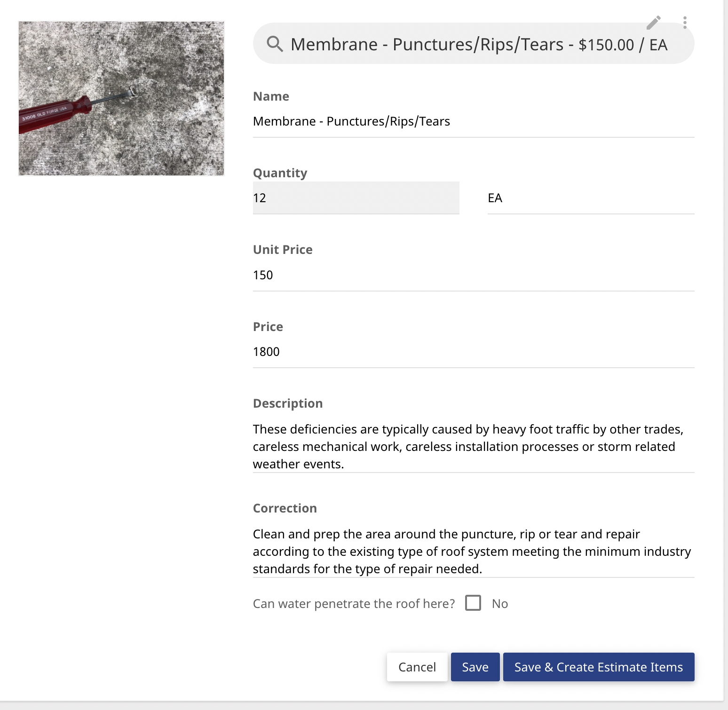
Task: Click the Correction heading label
Action: point(285,508)
